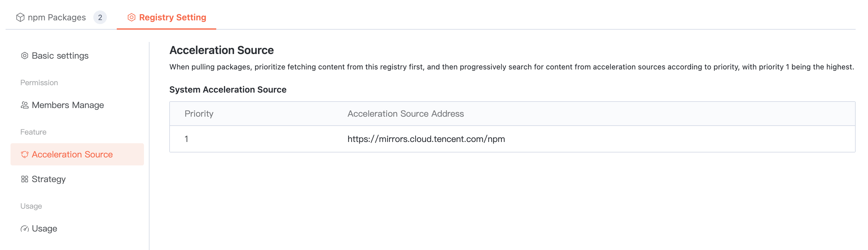Click the System Acceleration Source heading

[x=228, y=90]
